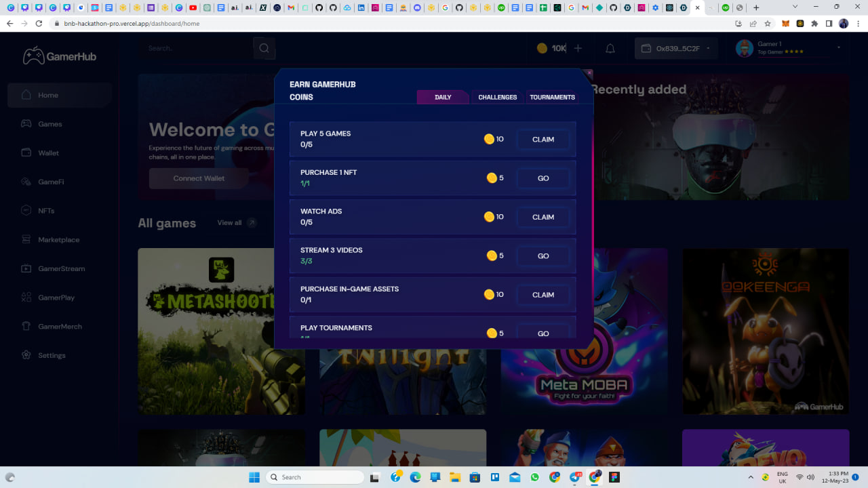Switch to the Tournaments tab

coord(552,97)
